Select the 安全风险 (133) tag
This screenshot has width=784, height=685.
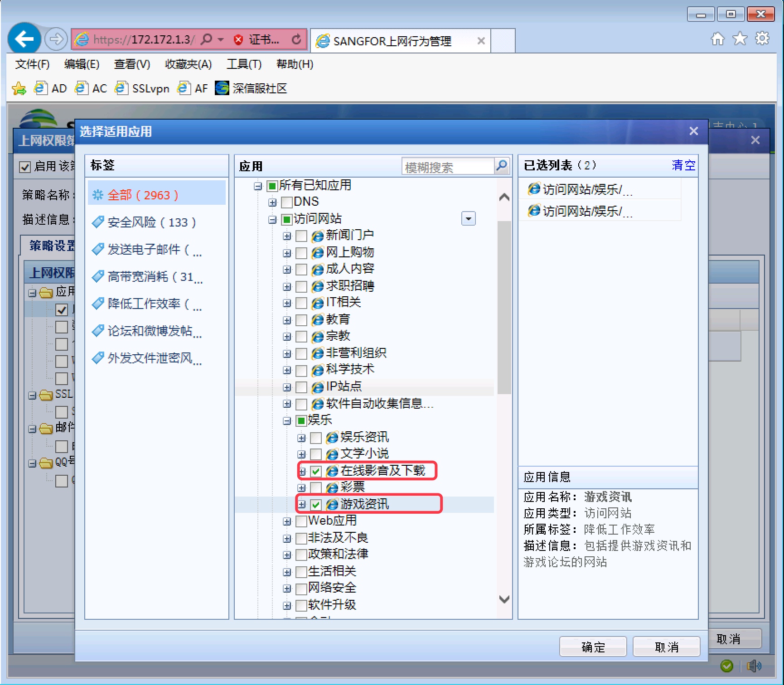click(x=152, y=222)
